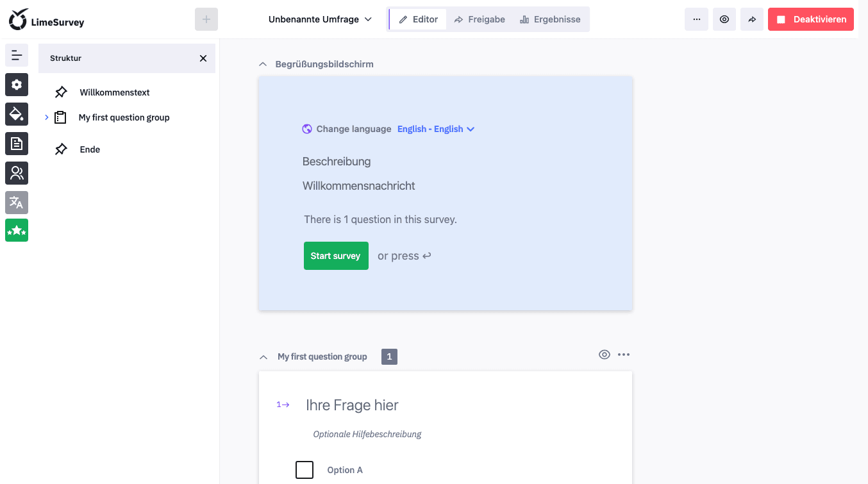
Task: Click the LimeSurvey logo
Action: coord(46,19)
